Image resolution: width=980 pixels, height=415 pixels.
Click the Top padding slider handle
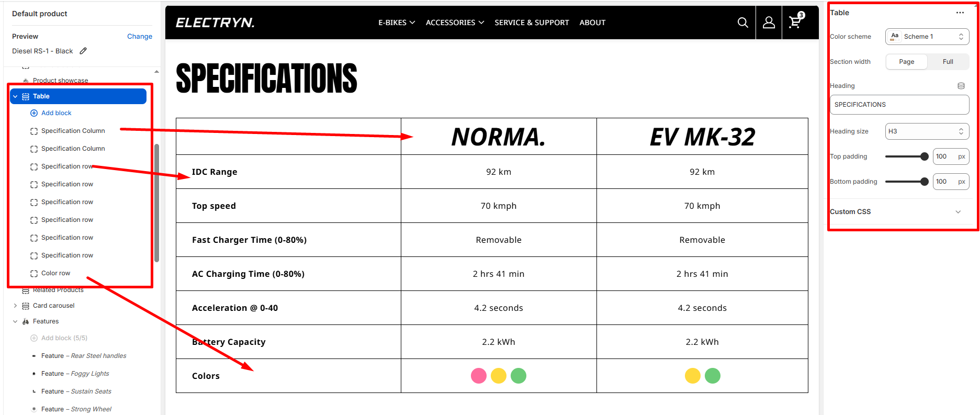(924, 156)
